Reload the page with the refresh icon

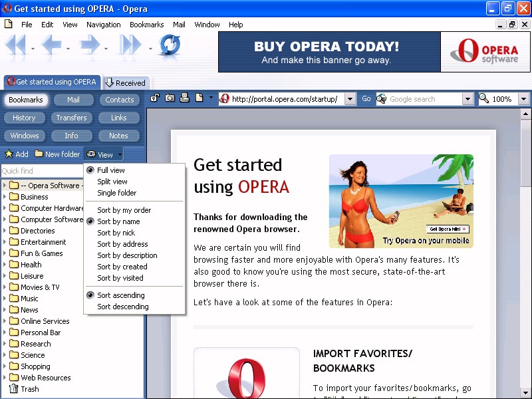pyautogui.click(x=170, y=45)
